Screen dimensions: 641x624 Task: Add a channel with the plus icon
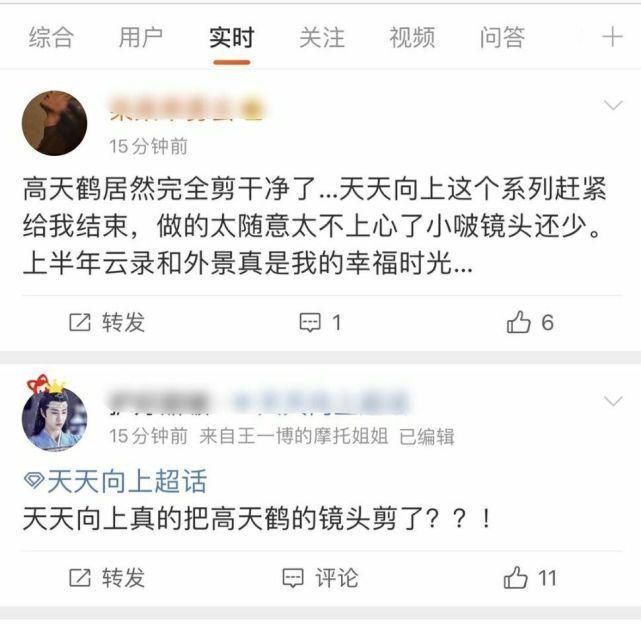(x=612, y=37)
